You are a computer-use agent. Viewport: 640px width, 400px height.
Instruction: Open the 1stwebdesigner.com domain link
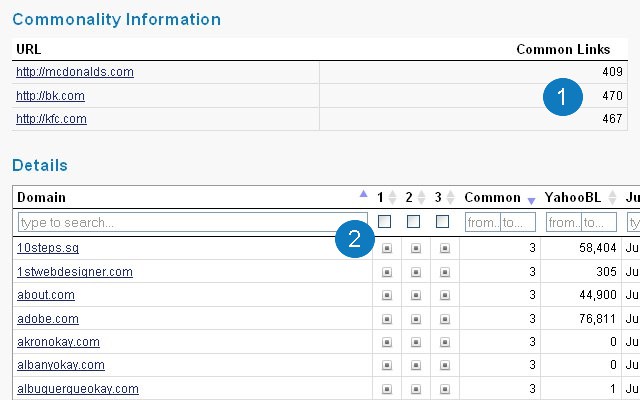pos(75,272)
